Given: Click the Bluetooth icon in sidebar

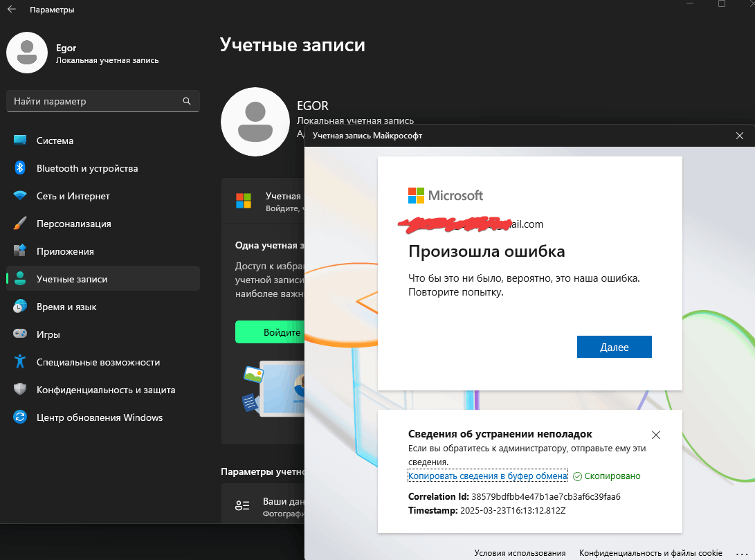Looking at the screenshot, I should (x=20, y=168).
